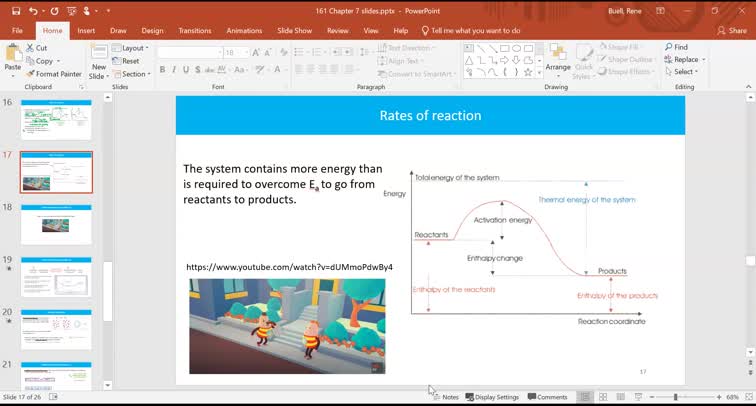Open the Transitions tab
756x406 pixels.
point(194,31)
